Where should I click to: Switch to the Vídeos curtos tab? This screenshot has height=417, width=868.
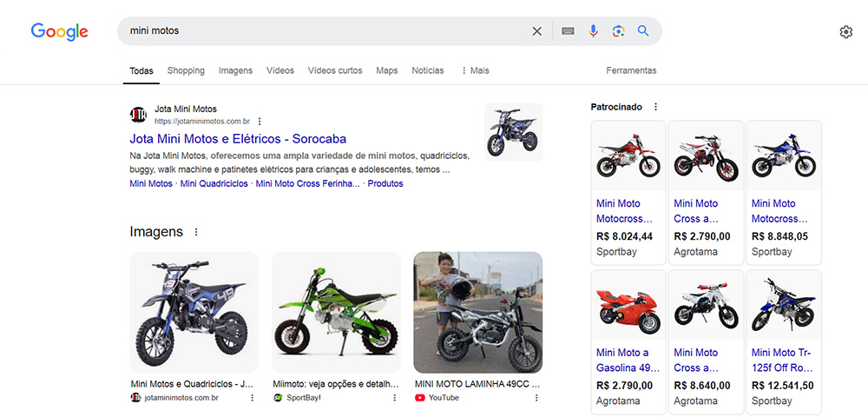point(335,71)
